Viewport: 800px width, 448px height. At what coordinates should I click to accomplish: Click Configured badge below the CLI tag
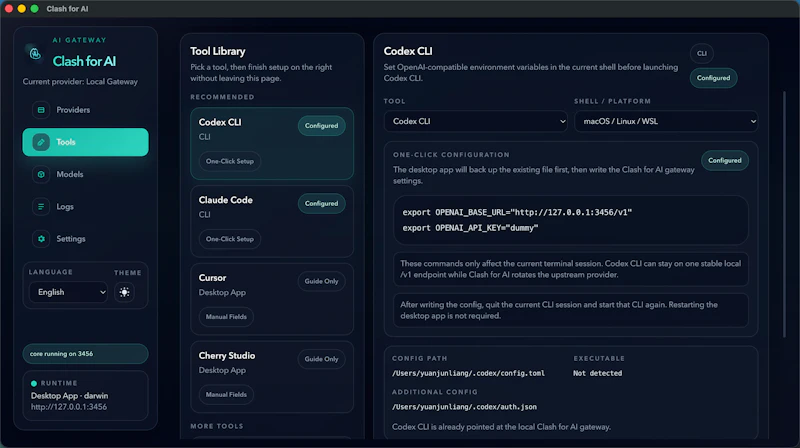(x=713, y=78)
